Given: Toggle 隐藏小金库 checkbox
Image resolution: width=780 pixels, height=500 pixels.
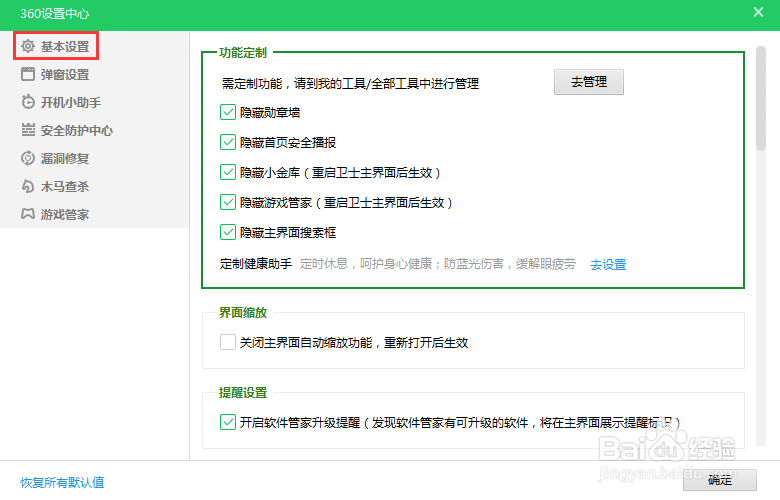Looking at the screenshot, I should (228, 172).
